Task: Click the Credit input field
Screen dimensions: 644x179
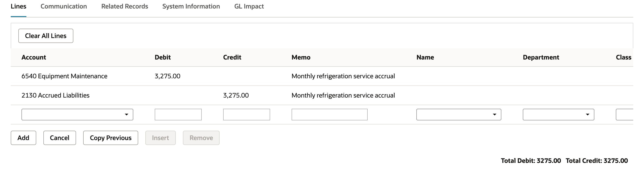Action: (x=246, y=115)
